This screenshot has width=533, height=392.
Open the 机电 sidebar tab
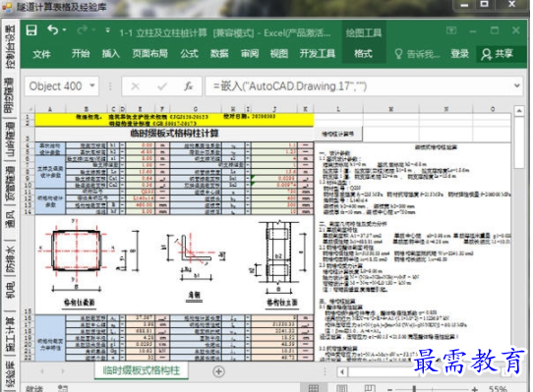click(x=10, y=291)
